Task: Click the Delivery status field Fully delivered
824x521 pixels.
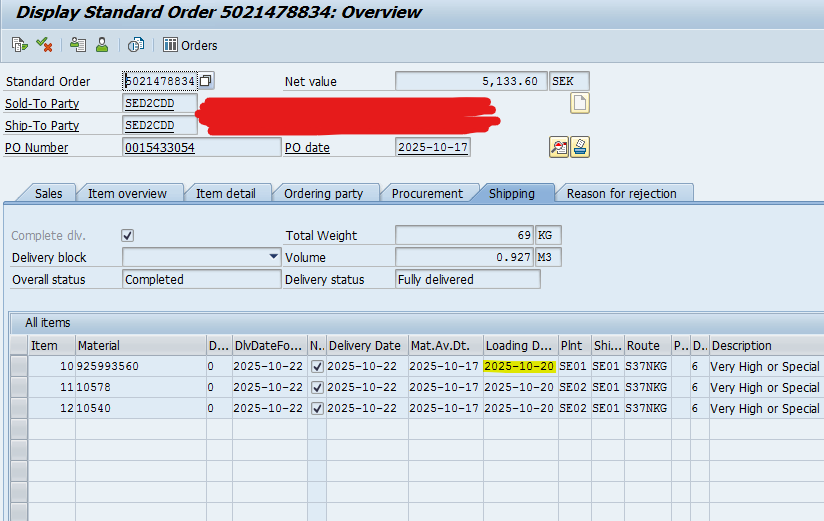Action: click(468, 279)
